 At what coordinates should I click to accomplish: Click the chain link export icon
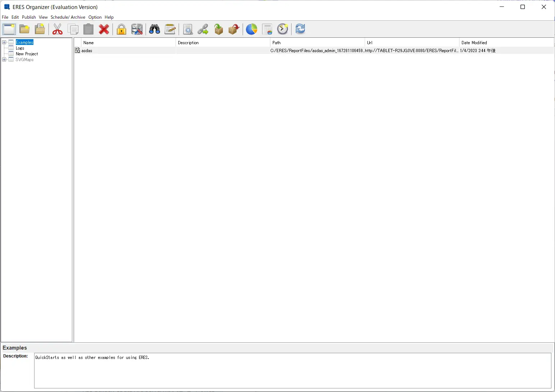(x=203, y=29)
